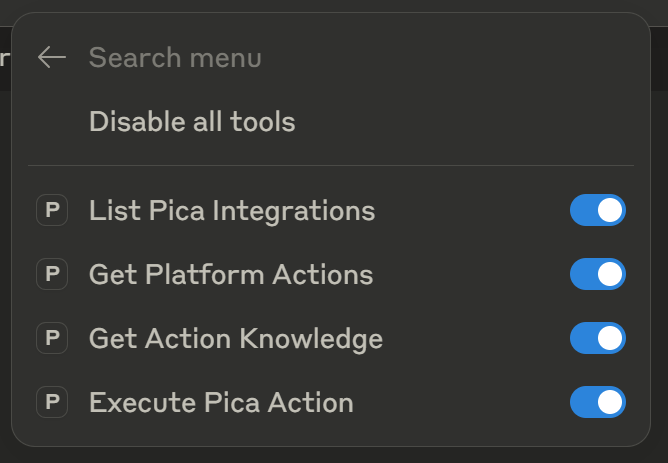Screen dimensions: 668x463
Task: Pick the Execute Pica Action menu item
Action: coord(221,403)
